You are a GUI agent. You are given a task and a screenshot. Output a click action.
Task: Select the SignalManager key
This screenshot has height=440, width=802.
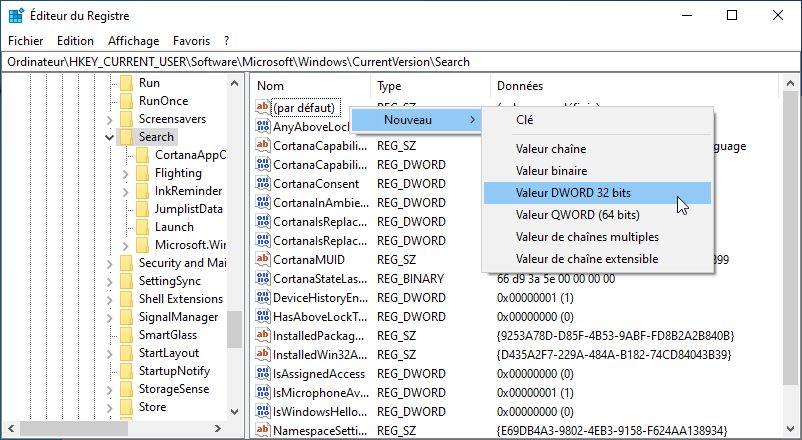click(x=178, y=317)
